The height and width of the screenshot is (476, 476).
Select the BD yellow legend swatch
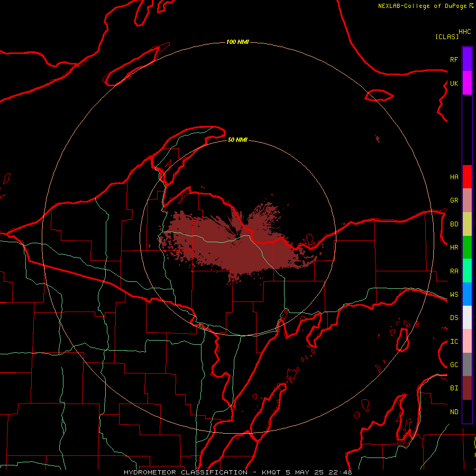pyautogui.click(x=467, y=224)
